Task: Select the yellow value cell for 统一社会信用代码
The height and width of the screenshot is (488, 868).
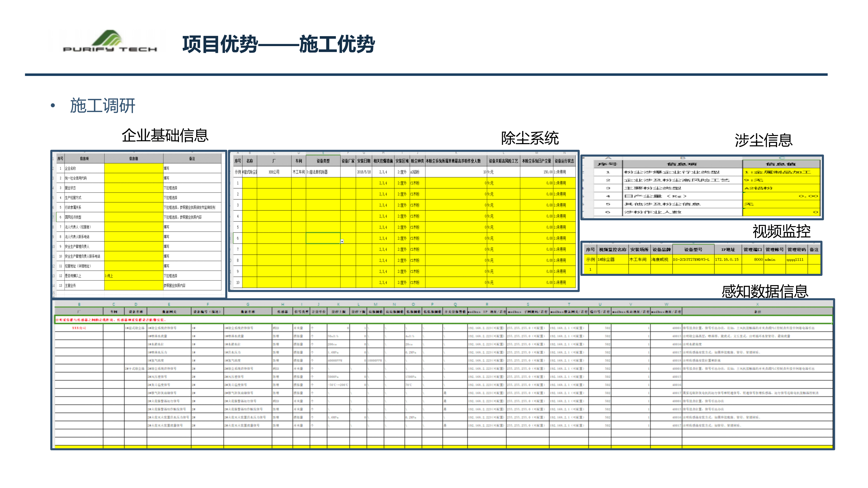Action: 134,178
